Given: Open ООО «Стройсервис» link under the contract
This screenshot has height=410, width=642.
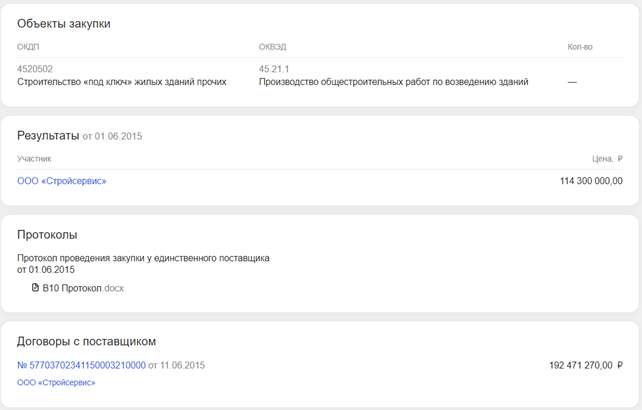Looking at the screenshot, I should coord(56,383).
